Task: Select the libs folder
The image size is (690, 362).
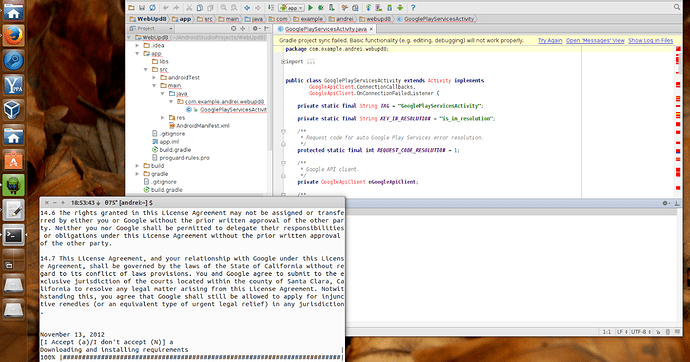Action: click(160, 62)
